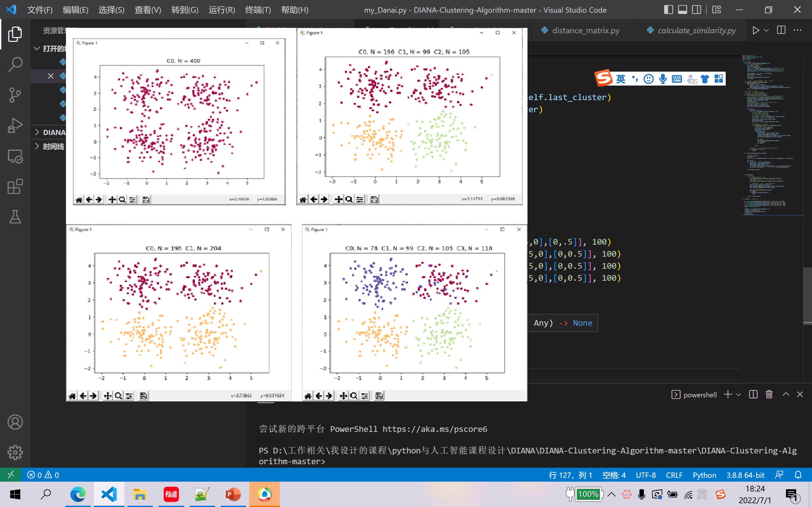Kill terminal with trash icon

(x=769, y=394)
